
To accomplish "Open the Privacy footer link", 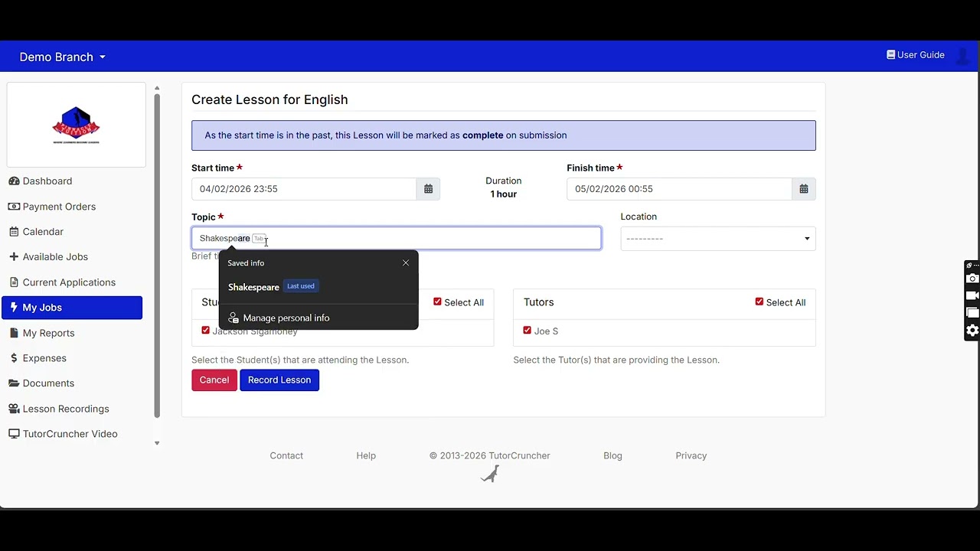I will tap(691, 455).
